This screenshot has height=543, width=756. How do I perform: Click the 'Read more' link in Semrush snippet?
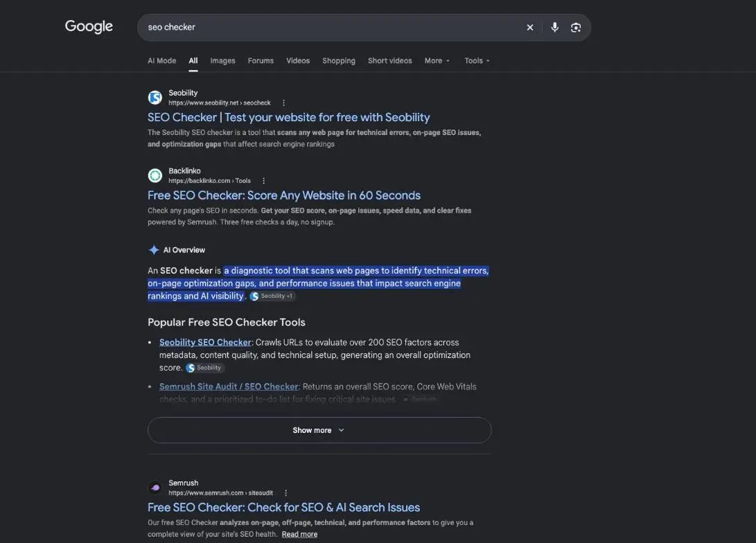tap(299, 534)
